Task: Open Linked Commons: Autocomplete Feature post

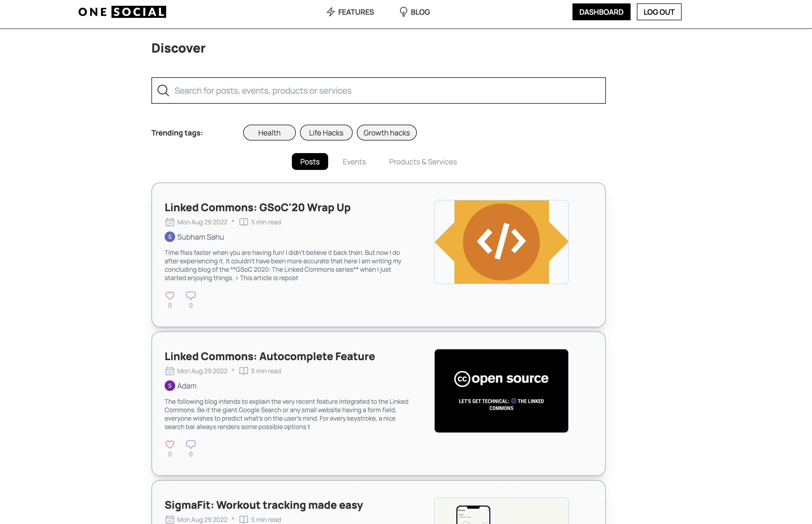Action: (270, 356)
